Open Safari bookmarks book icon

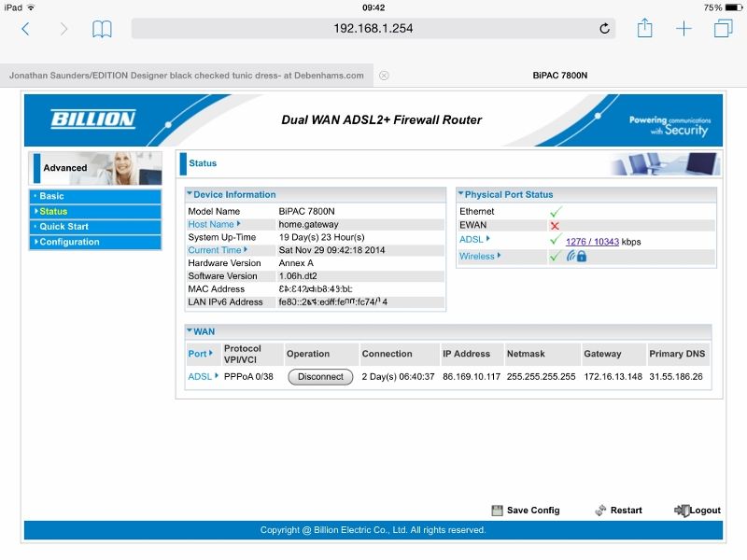102,29
